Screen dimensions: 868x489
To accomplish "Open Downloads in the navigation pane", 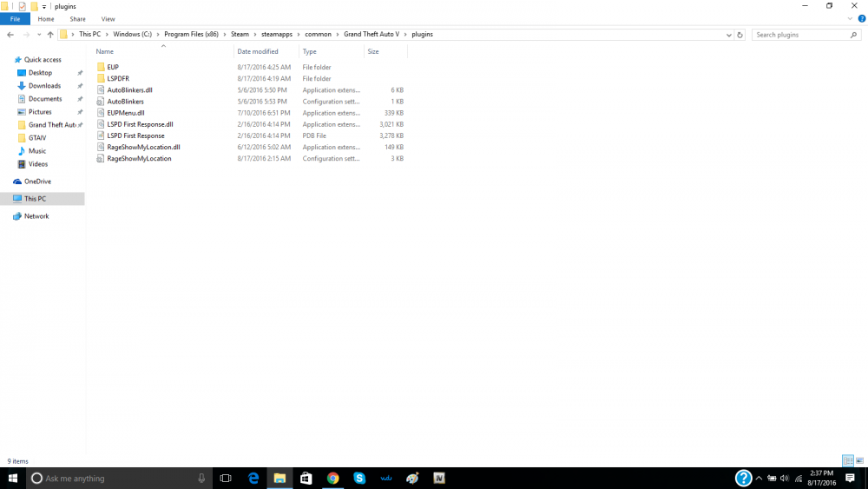I will click(x=44, y=86).
